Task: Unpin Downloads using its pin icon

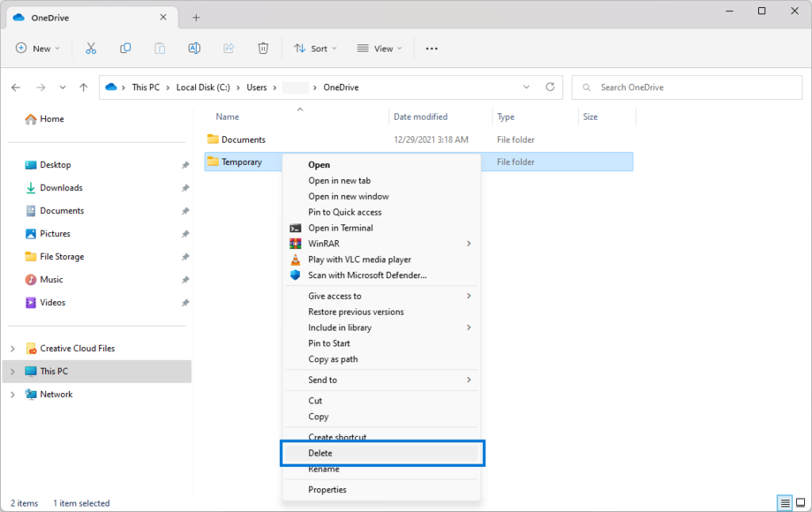Action: (185, 188)
